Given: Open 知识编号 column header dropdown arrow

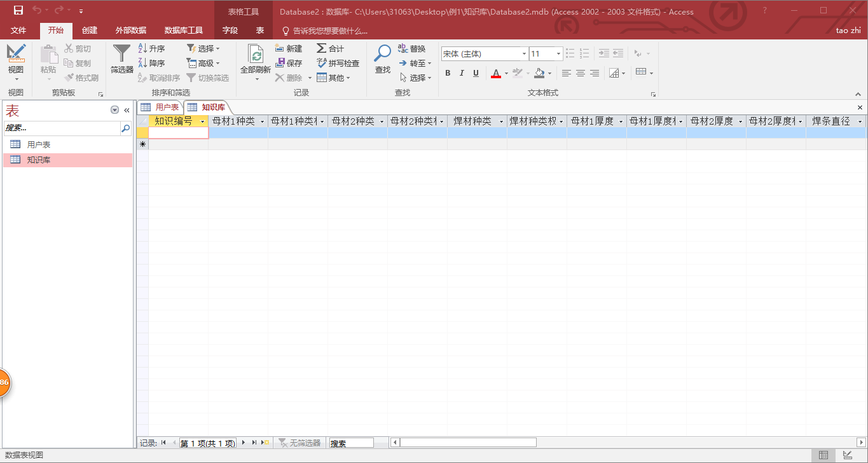Looking at the screenshot, I should (x=203, y=121).
